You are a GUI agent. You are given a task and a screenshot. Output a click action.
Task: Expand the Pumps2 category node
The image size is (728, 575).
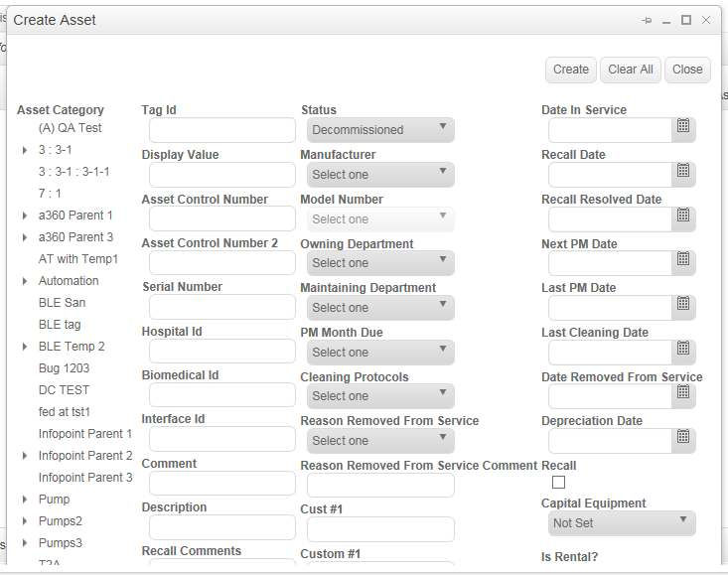[25, 521]
